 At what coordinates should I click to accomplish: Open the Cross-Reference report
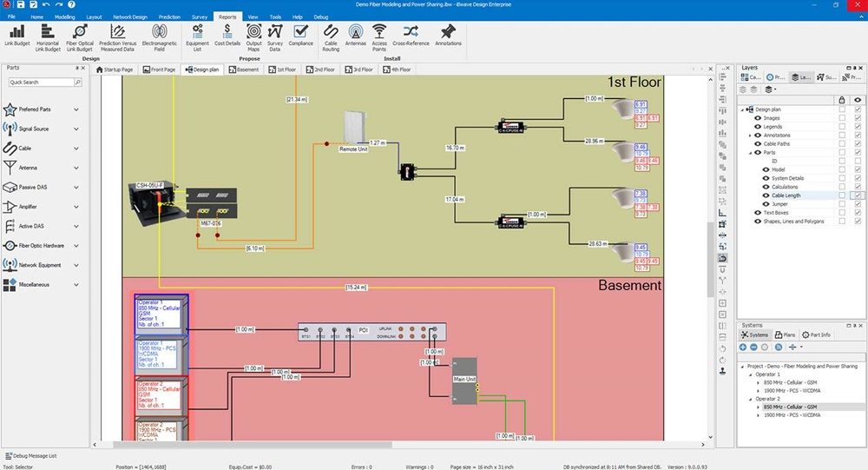pyautogui.click(x=411, y=36)
